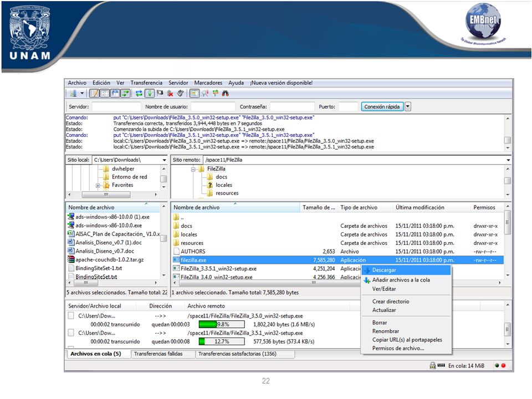This screenshot has height=399, width=532.
Task: Click the padlock icon in status bar
Action: click(x=433, y=365)
